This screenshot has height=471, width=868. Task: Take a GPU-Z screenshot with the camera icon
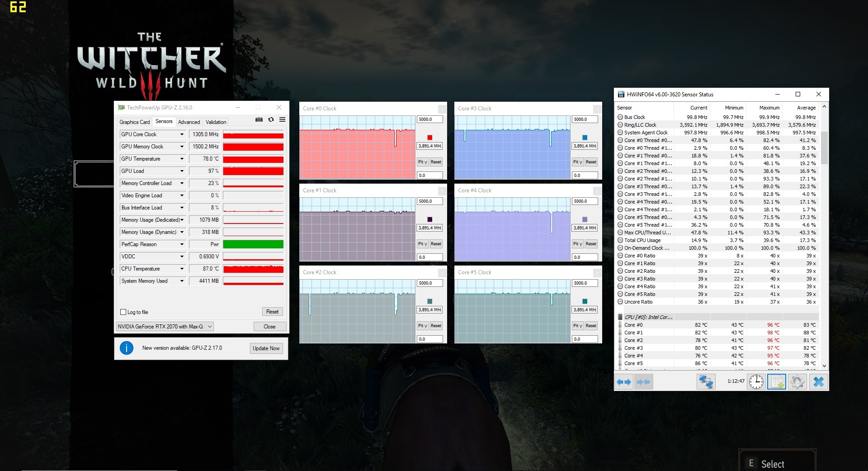point(259,119)
